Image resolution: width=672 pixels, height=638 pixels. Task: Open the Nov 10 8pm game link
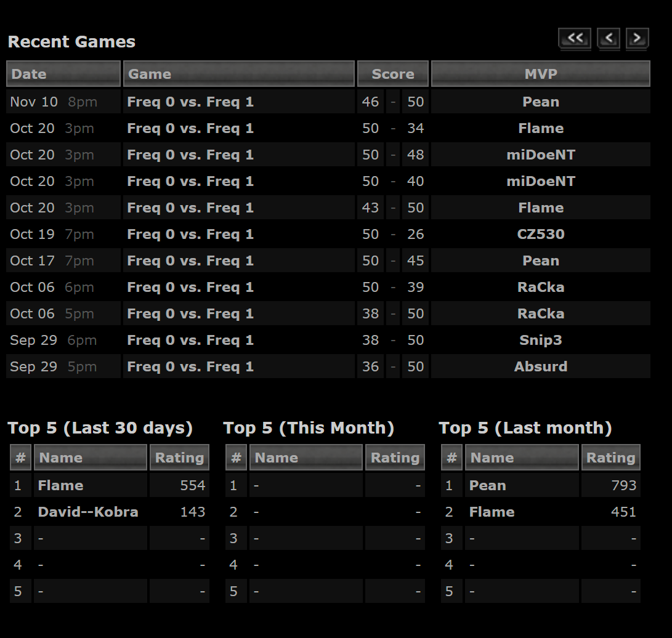(190, 102)
